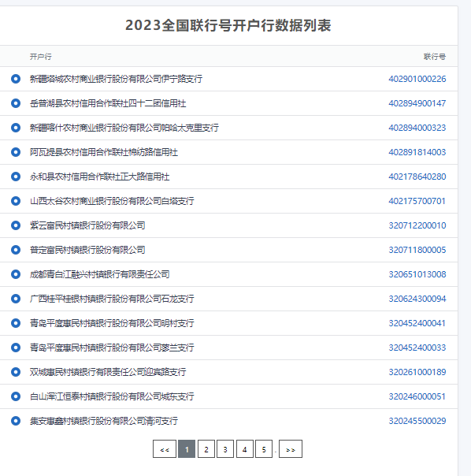Jump to page 3 of results

[x=225, y=449]
